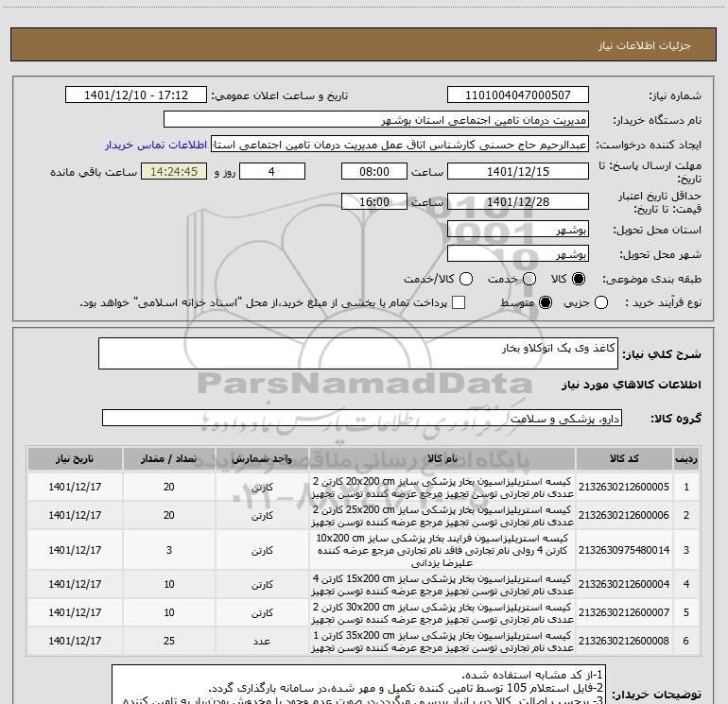This screenshot has width=728, height=704.
Task: Click the unit عدد in row 6
Action: click(x=262, y=641)
